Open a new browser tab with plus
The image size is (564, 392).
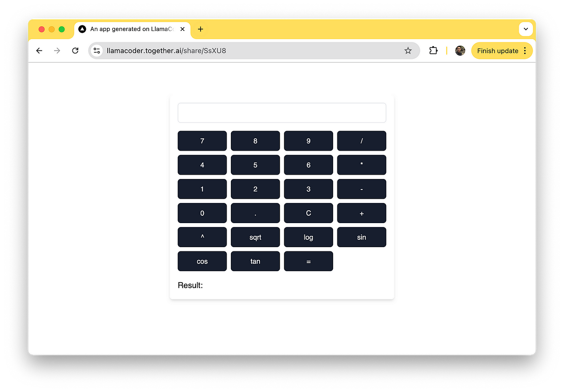[200, 29]
